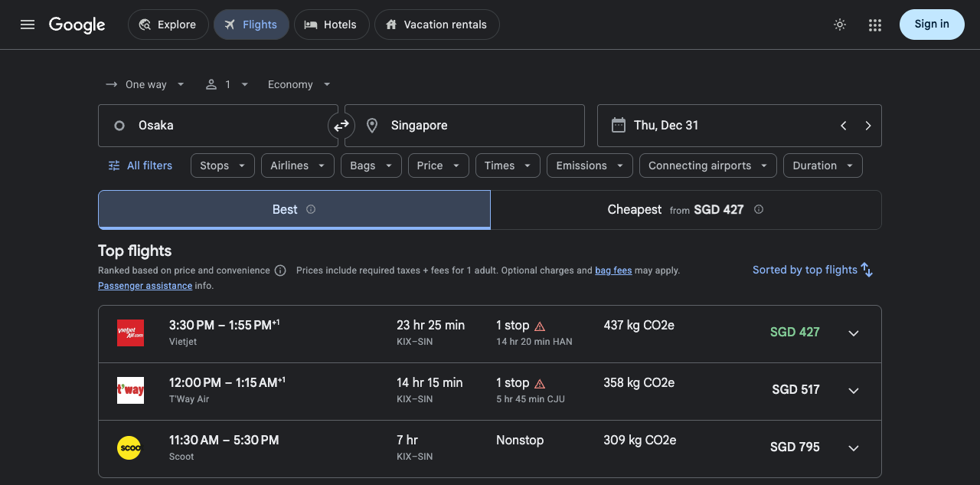Viewport: 980px width, 485px height.
Task: Select the Cheapest from SGD 427 tab
Action: tap(686, 209)
